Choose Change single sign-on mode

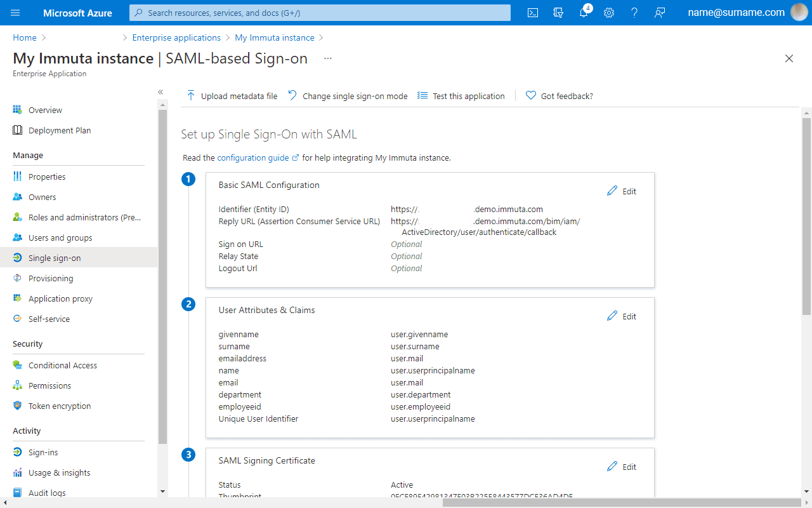click(x=348, y=96)
